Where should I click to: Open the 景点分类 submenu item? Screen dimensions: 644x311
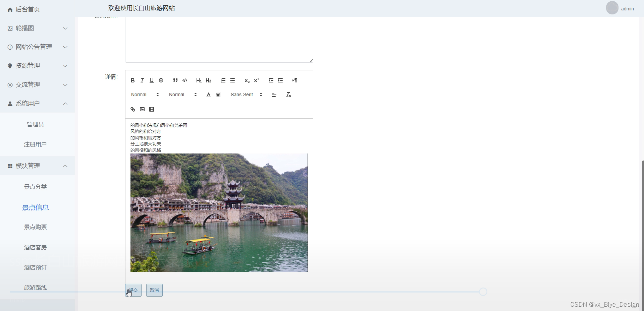(35, 187)
